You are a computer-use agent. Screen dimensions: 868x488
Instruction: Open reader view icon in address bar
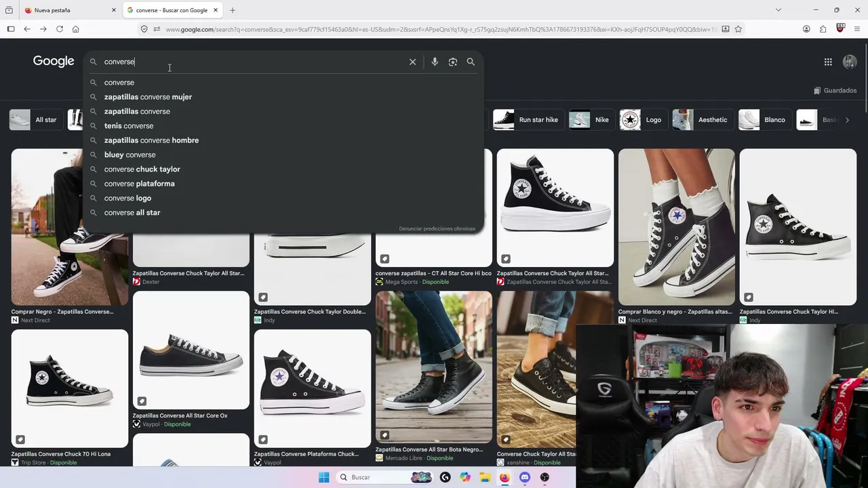(x=726, y=29)
